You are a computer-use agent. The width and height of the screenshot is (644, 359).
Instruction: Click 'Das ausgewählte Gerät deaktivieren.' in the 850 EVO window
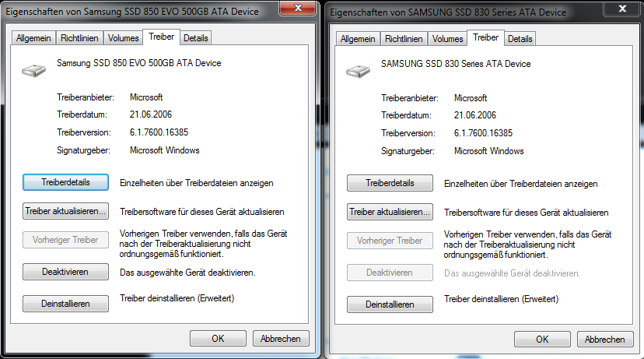coord(187,273)
